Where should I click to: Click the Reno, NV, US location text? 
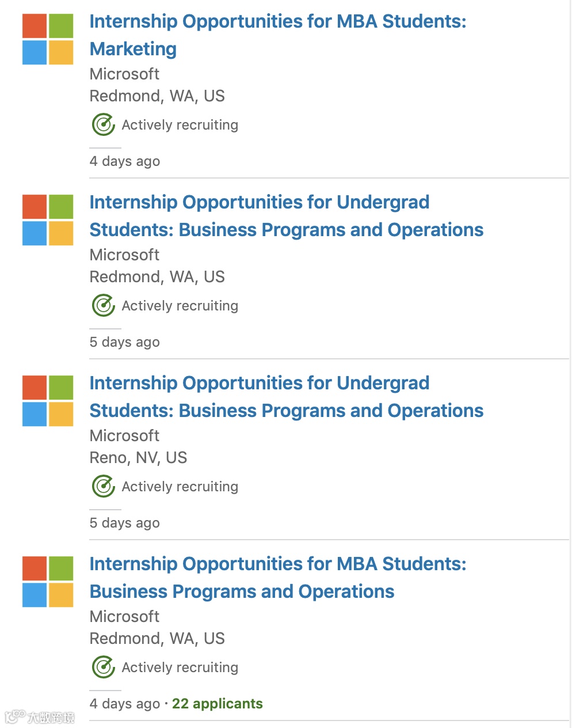(138, 457)
